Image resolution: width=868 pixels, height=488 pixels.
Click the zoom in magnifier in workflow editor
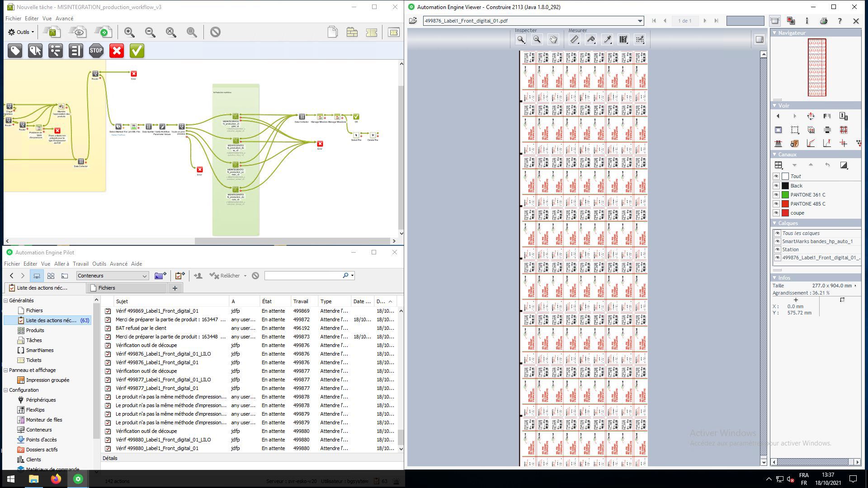coord(129,32)
